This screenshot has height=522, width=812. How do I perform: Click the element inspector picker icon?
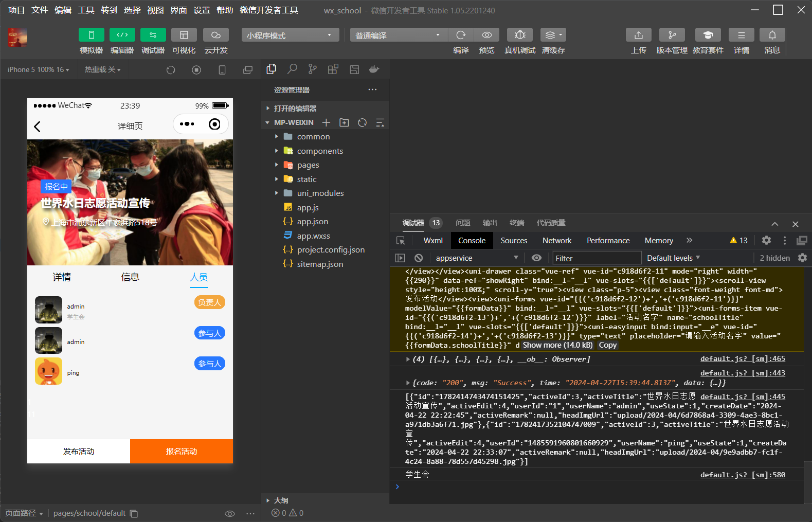pyautogui.click(x=401, y=241)
